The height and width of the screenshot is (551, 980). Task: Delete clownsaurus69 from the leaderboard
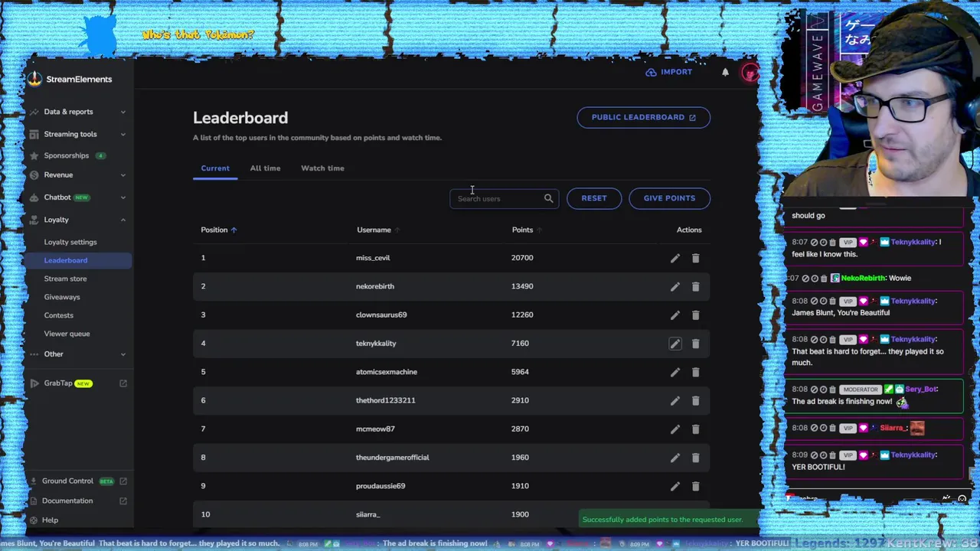[x=695, y=315]
